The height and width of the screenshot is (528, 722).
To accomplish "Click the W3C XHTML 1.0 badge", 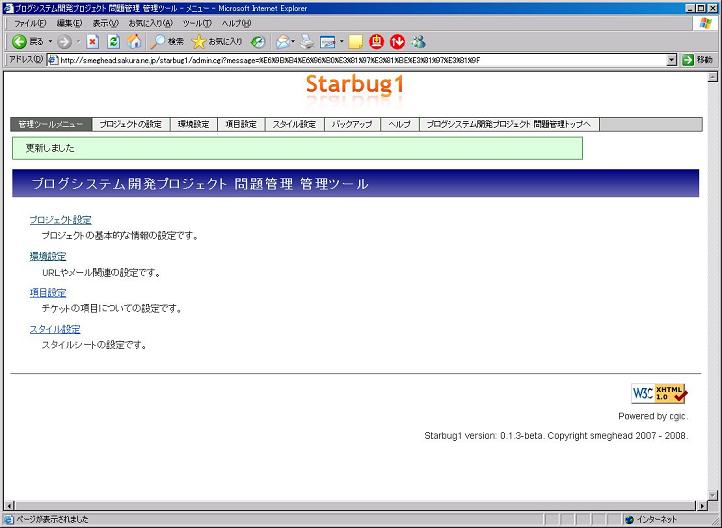I will (659, 394).
